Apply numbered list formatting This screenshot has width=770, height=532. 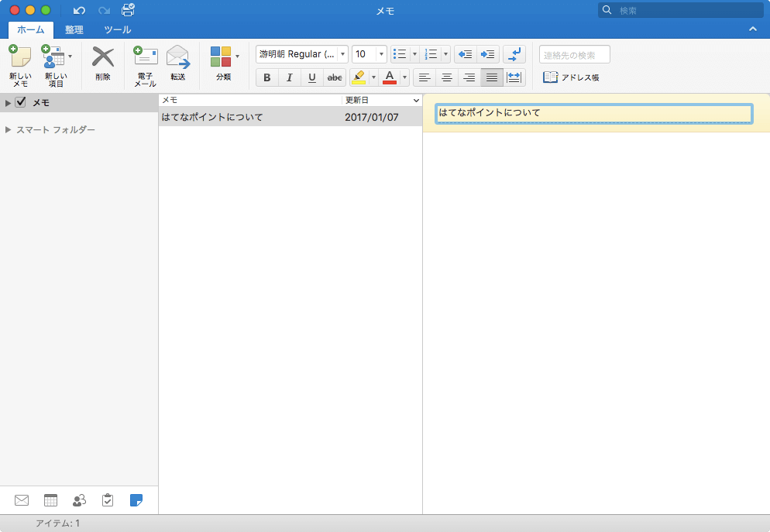[x=431, y=54]
